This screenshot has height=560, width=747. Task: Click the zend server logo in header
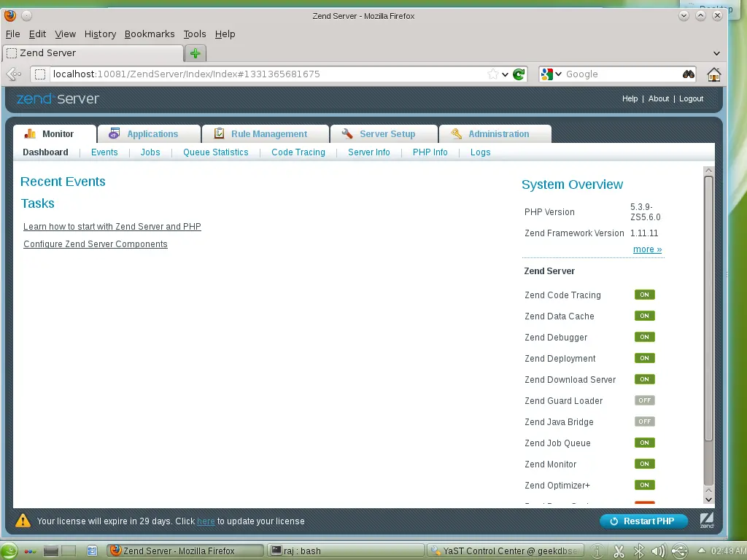(58, 98)
